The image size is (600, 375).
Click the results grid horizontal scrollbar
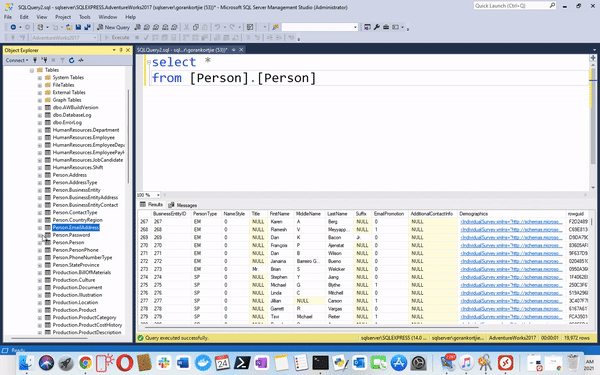[x=311, y=328]
